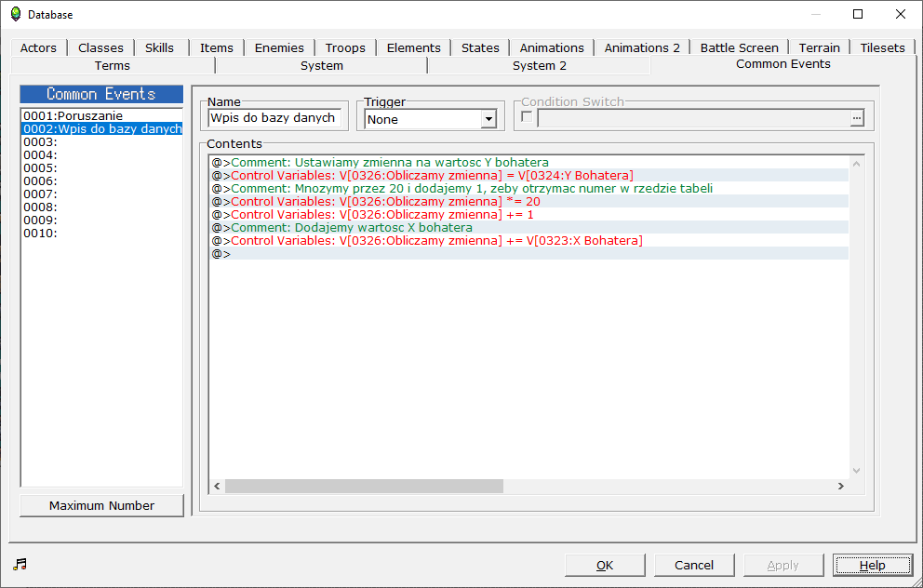Select empty common event 0010
The width and height of the screenshot is (923, 588).
[101, 234]
